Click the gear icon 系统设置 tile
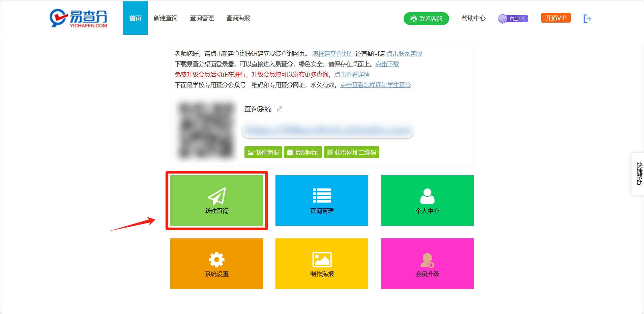644x314 pixels. (x=216, y=264)
